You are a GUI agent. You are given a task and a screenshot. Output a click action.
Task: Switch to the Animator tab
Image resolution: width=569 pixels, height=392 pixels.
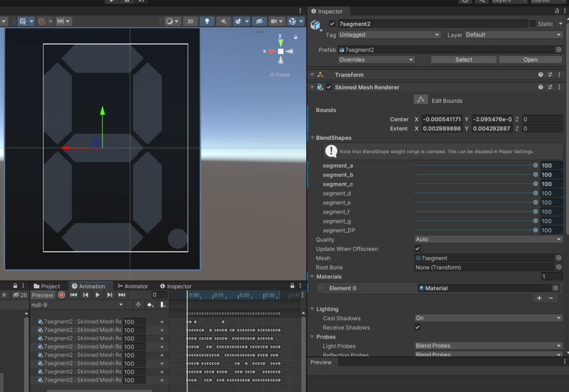(x=132, y=286)
